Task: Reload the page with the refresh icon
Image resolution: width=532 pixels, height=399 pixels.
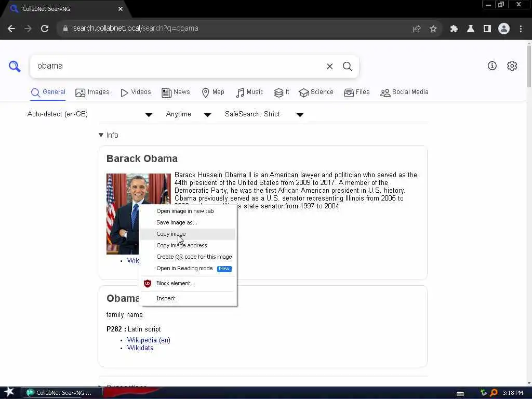Action: (x=45, y=29)
